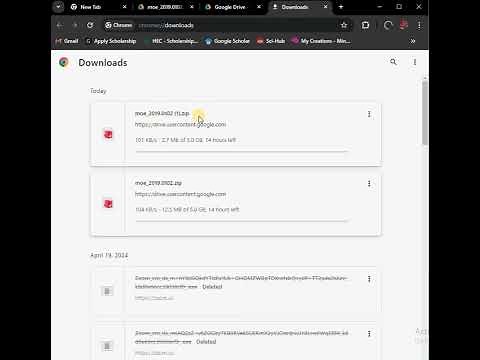Open the red profile avatar icon
The width and height of the screenshot is (480, 360).
404,25
